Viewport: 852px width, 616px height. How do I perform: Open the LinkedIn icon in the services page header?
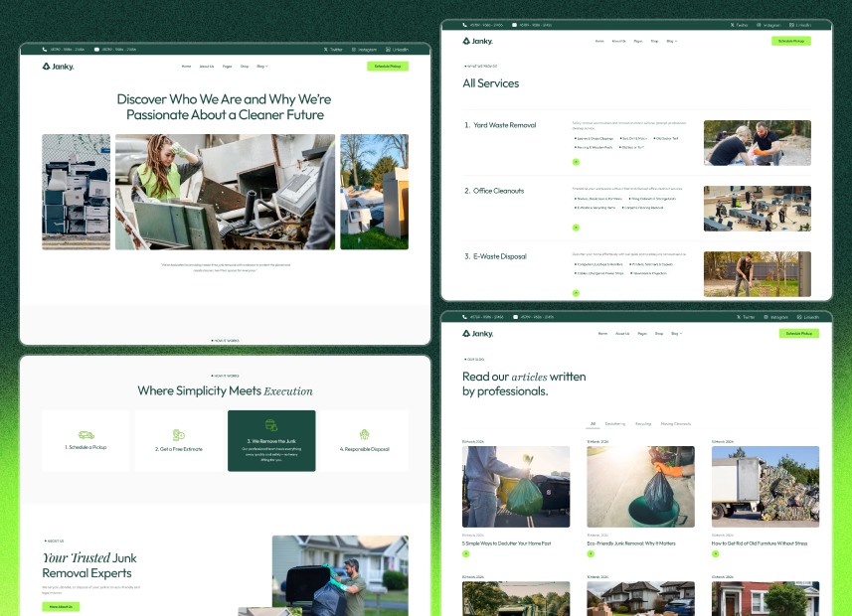click(792, 23)
